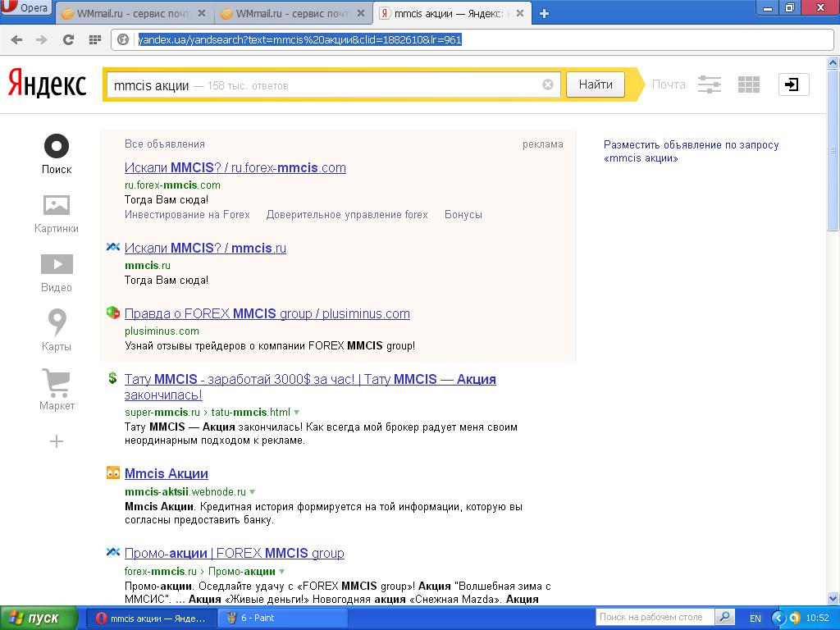Click the login arrow icon
The image size is (840, 630).
coord(793,84)
